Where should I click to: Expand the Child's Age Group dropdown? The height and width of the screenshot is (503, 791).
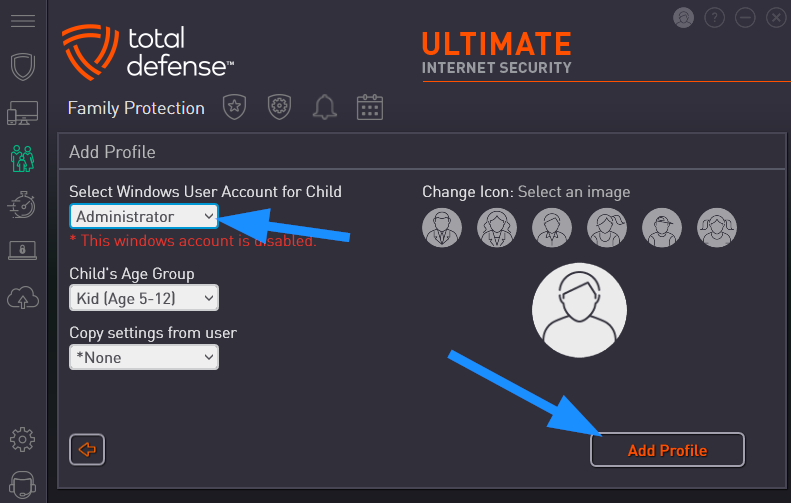click(144, 298)
